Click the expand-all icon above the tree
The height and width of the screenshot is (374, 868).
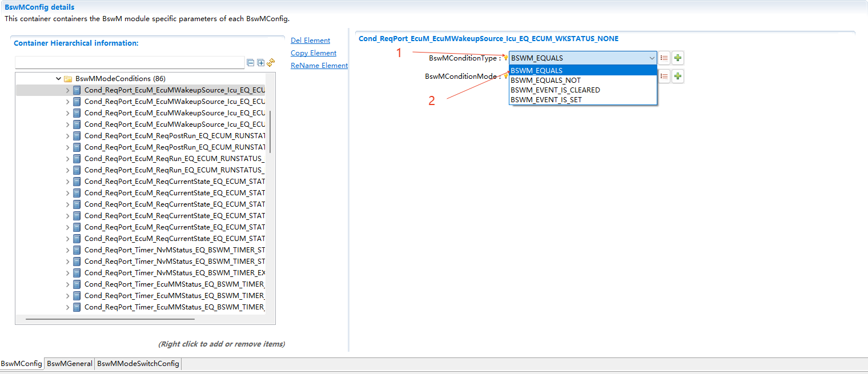[261, 63]
